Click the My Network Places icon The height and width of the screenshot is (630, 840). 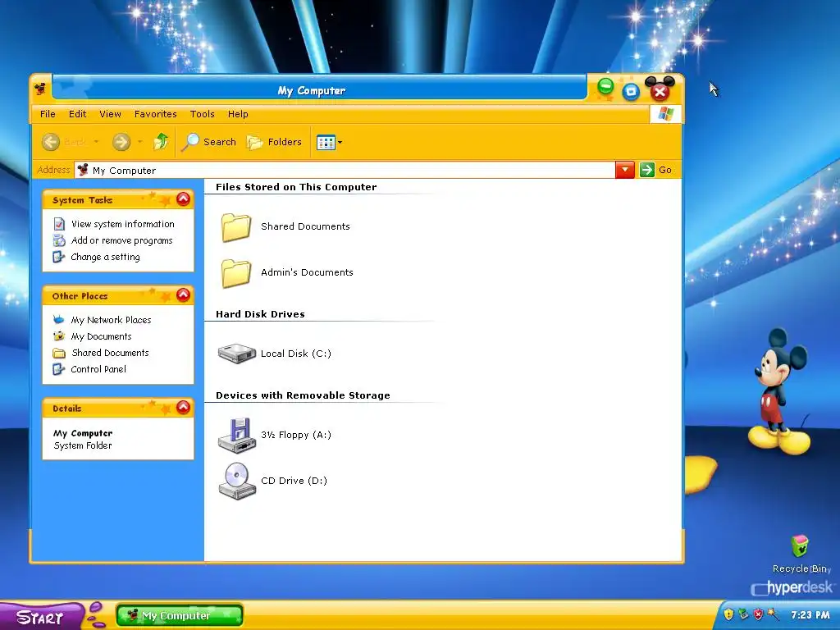tap(59, 320)
